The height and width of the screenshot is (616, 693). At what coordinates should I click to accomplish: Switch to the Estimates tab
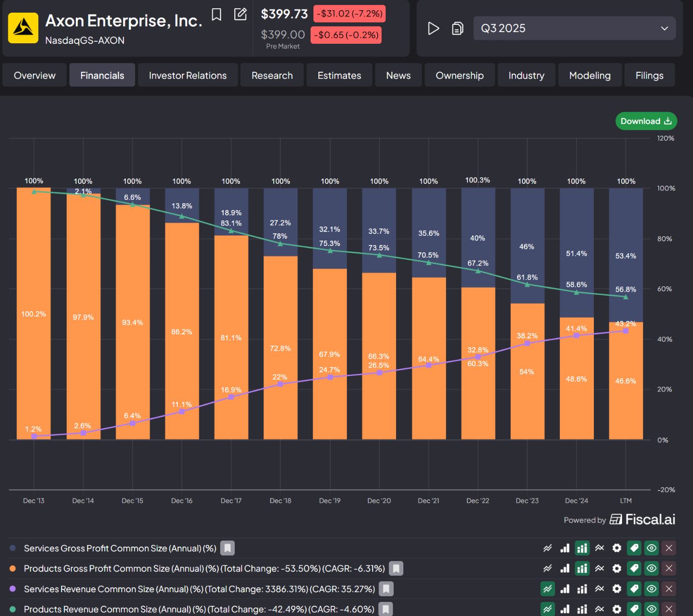[x=339, y=75]
